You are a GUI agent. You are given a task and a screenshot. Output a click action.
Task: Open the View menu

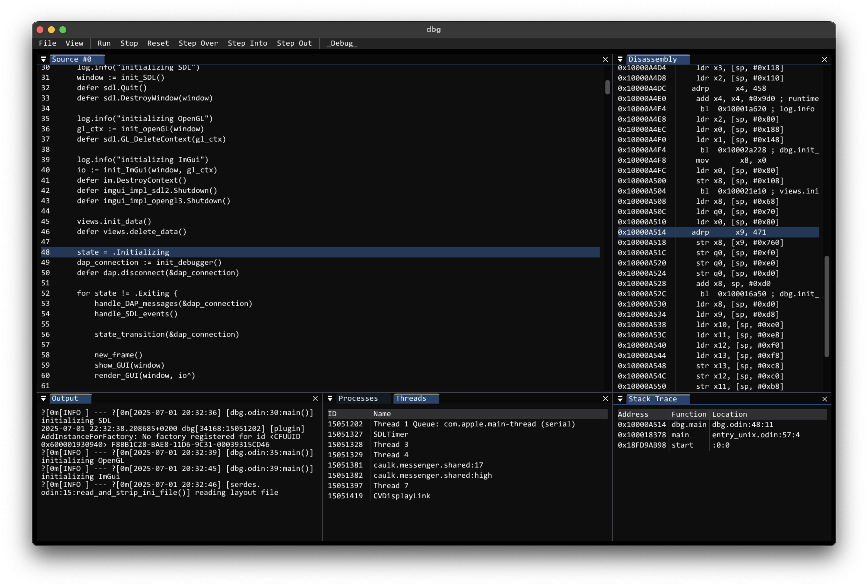pos(74,43)
